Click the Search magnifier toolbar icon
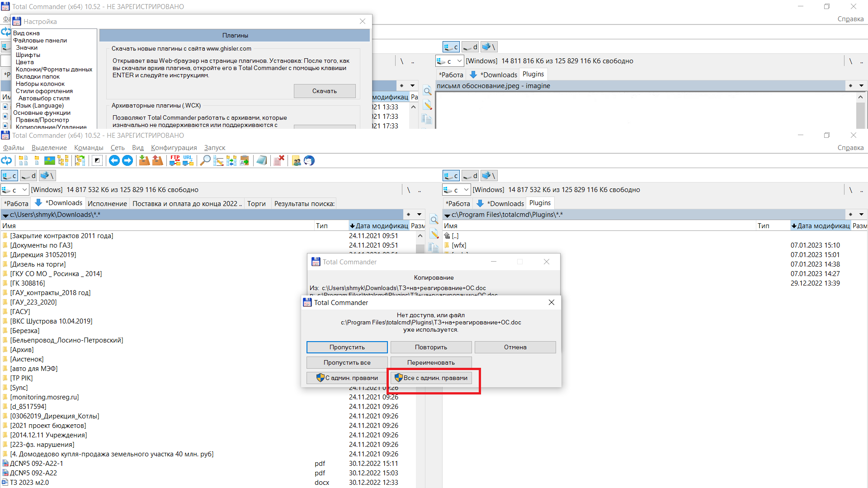868x488 pixels. (x=205, y=161)
